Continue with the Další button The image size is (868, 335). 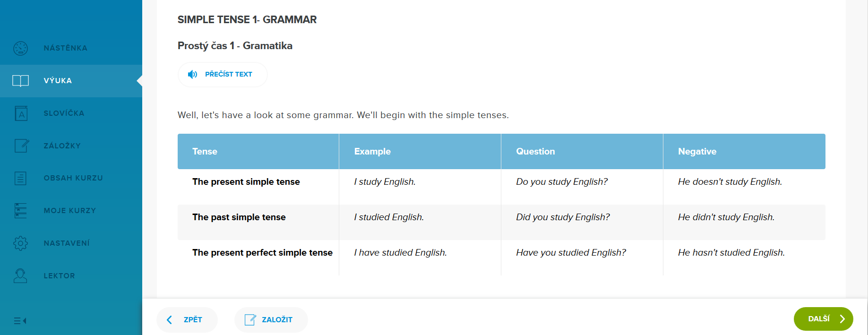point(823,319)
